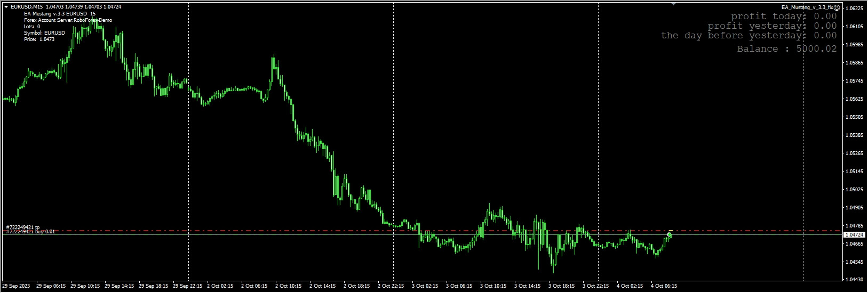Click the 1.04785 price scale value

click(855, 226)
